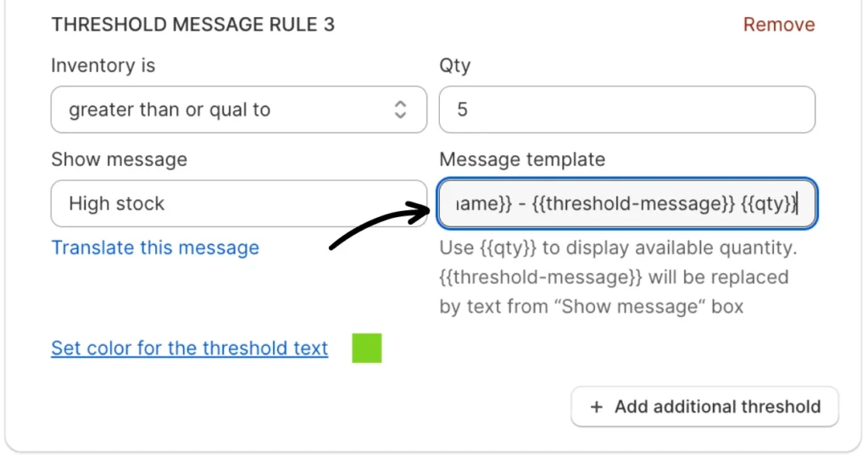Click the up-down chevron in inventory dropdown
Image resolution: width=868 pixels, height=456 pixels.
coord(401,109)
